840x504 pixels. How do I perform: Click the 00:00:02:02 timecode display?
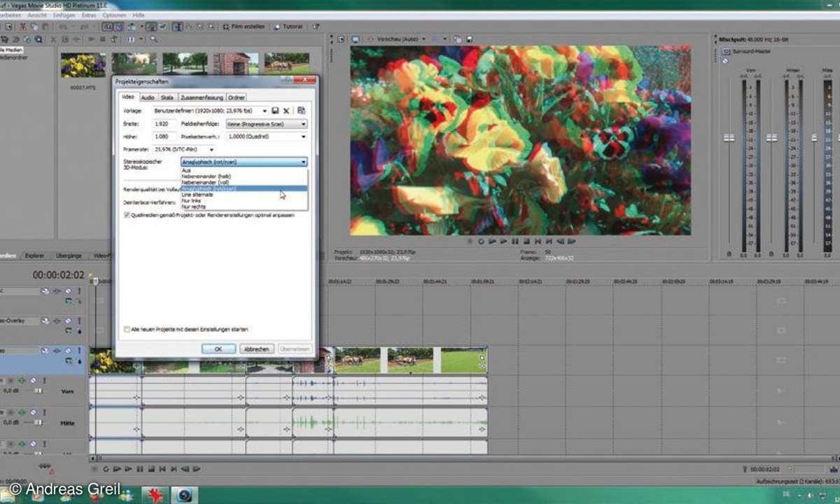58,275
